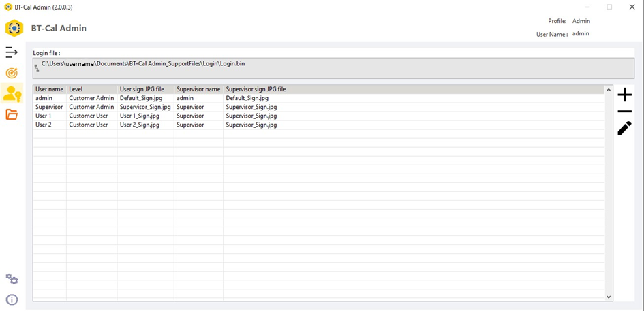Click the info icon at bottom left
The width and height of the screenshot is (644, 311).
[x=12, y=299]
